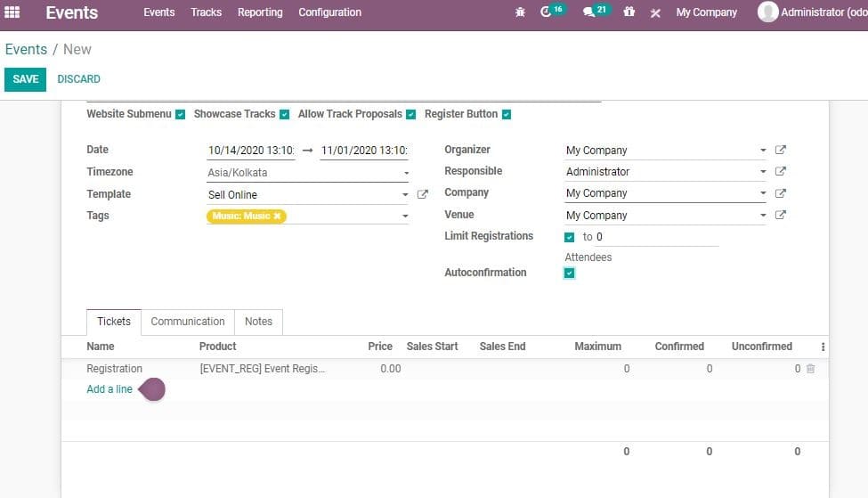Go back via Events breadcrumb
This screenshot has width=868, height=498.
tap(26, 49)
